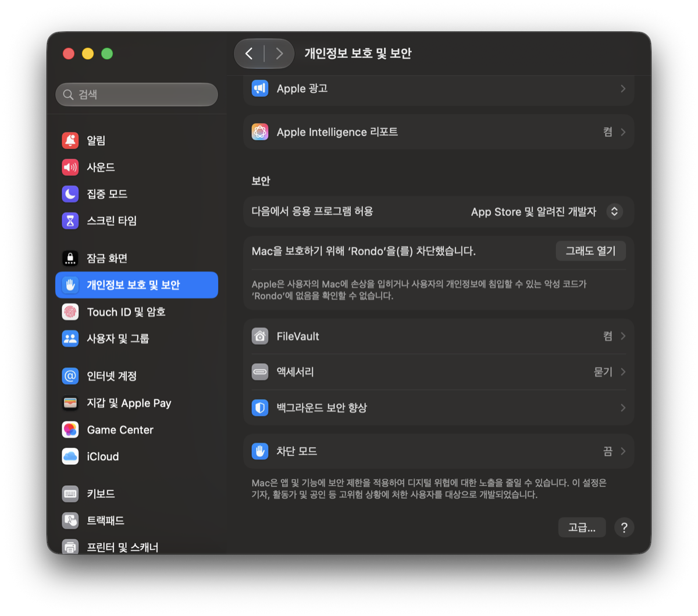Click the Users & Groups (사용자 및 그룹) icon

click(x=70, y=339)
